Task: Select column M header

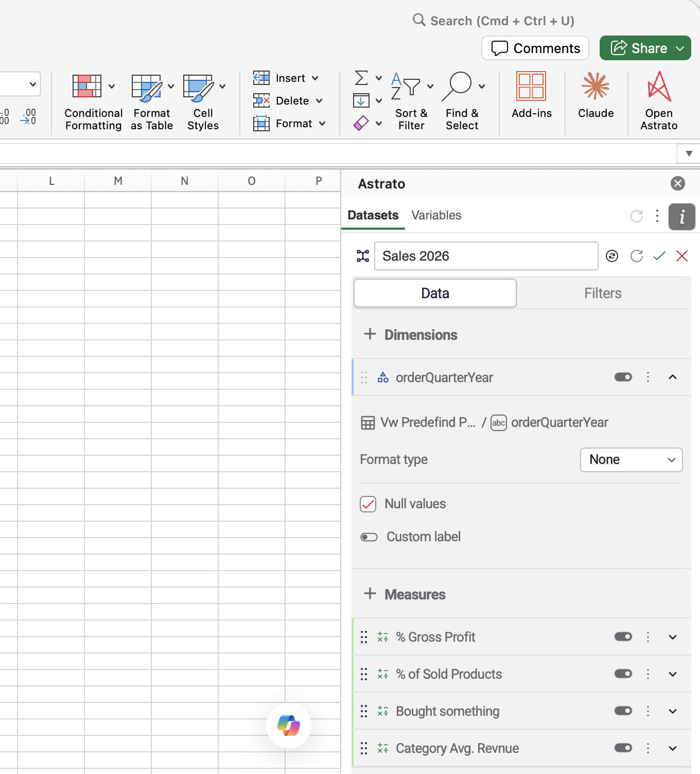Action: 118,181
